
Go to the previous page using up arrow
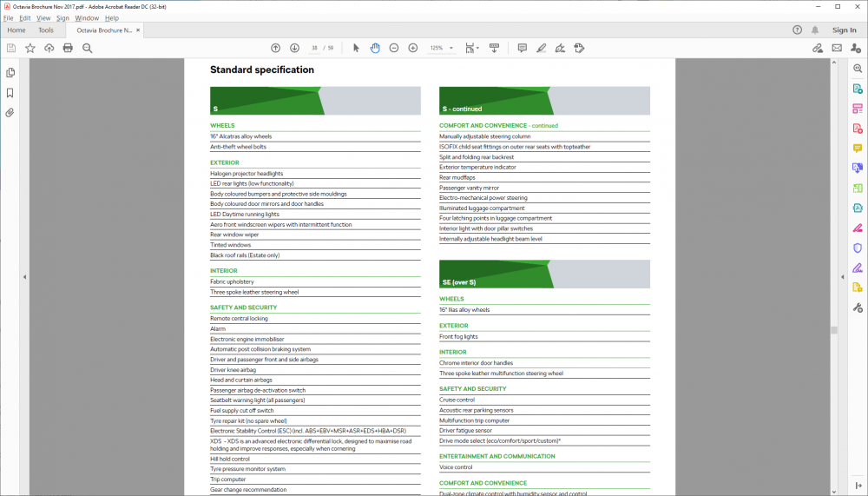tap(276, 48)
